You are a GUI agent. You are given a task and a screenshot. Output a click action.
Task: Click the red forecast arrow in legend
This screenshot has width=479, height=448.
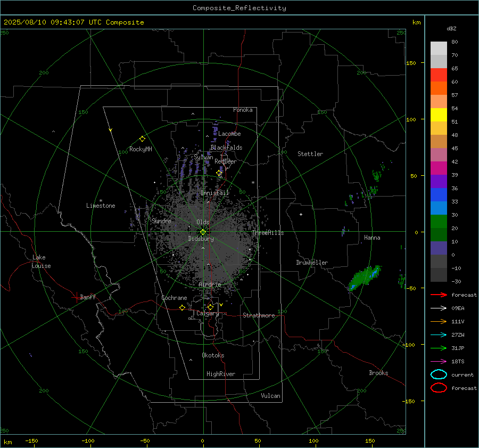coord(439,295)
